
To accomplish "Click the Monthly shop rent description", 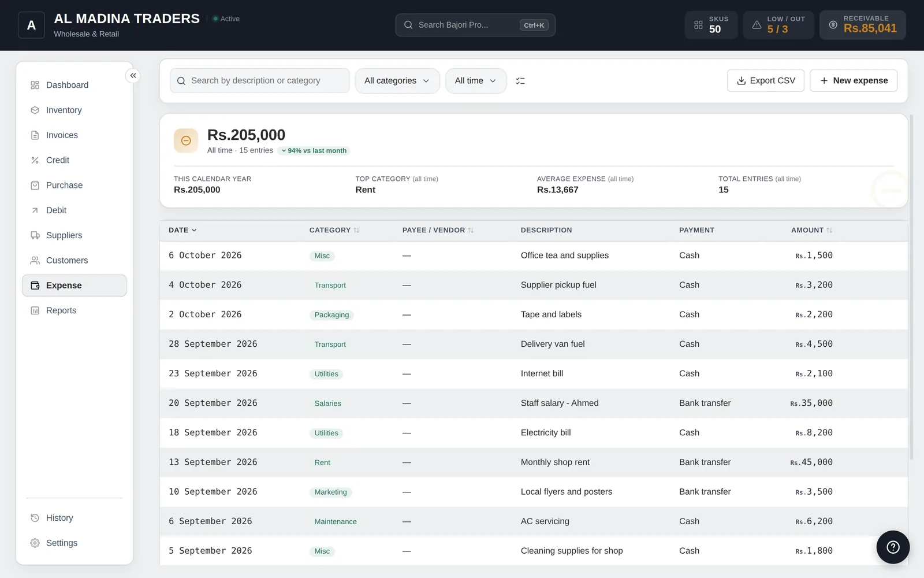I will tap(555, 462).
